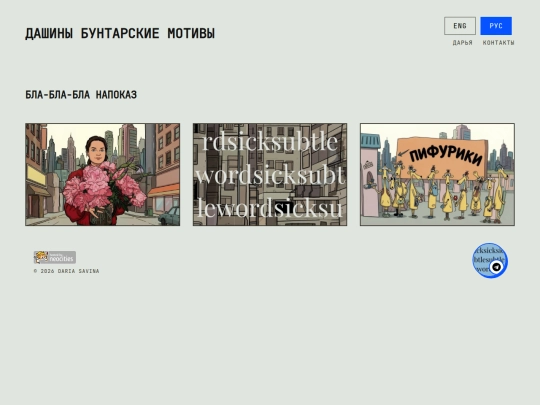The image size is (540, 405).
Task: Open the КОНТАКТЫ page link
Action: [x=498, y=43]
